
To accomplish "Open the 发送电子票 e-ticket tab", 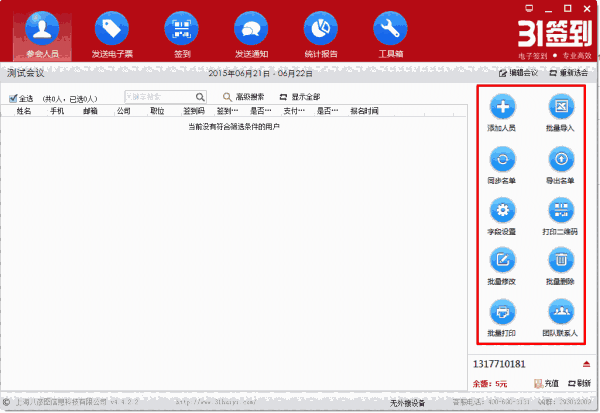I will click(x=112, y=36).
